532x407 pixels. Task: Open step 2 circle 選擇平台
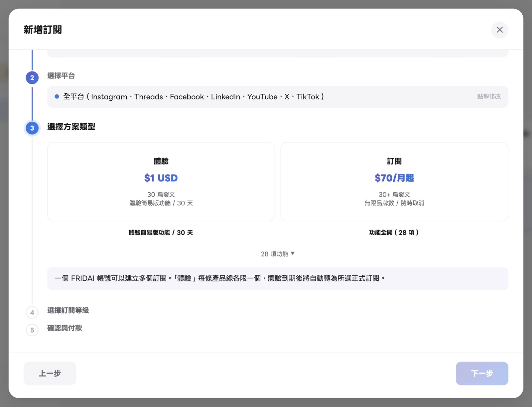[x=32, y=78]
